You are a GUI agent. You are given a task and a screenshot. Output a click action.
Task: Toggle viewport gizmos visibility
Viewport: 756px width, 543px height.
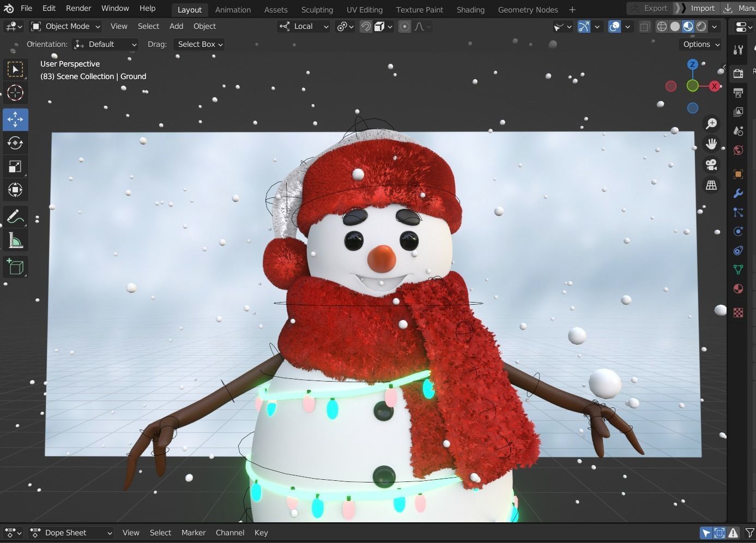(584, 26)
